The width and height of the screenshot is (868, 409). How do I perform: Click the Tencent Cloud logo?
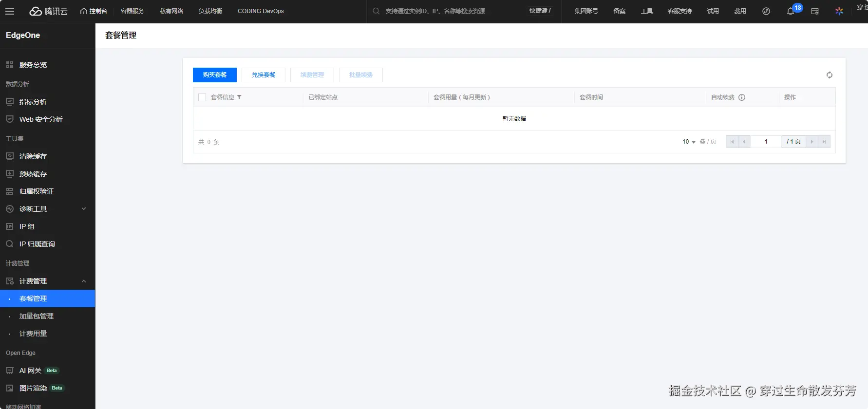click(x=48, y=11)
